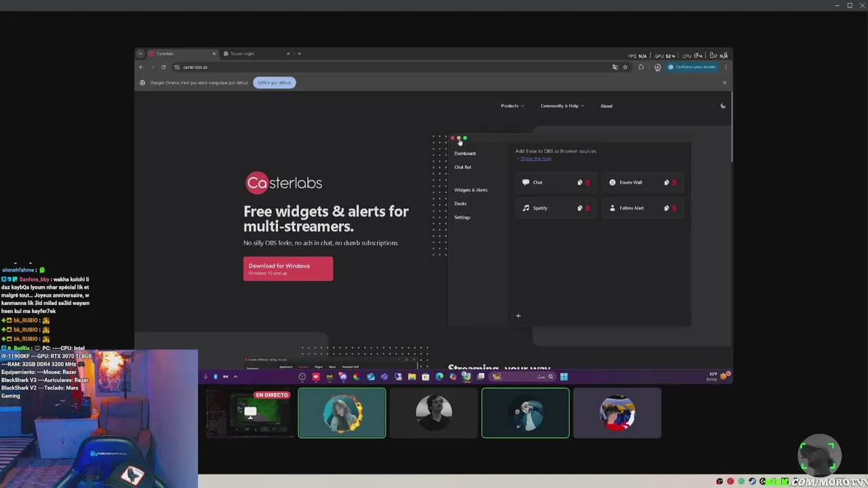The image size is (868, 488).
Task: Switch to the Casterlabs tab
Action: pyautogui.click(x=182, y=54)
